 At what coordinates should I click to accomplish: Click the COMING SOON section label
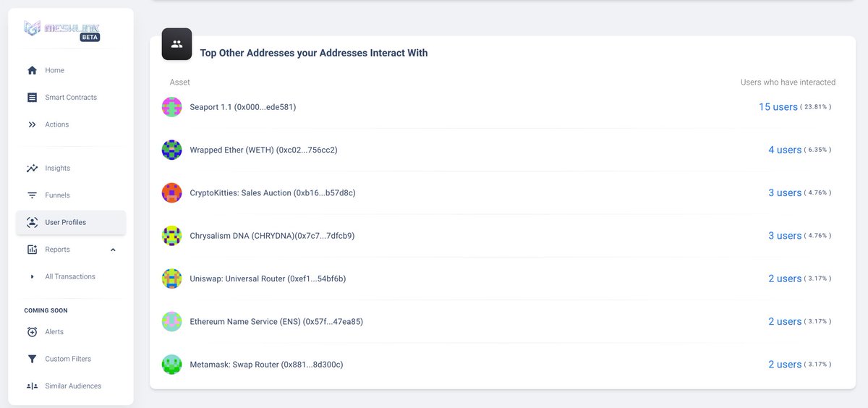[x=46, y=310]
